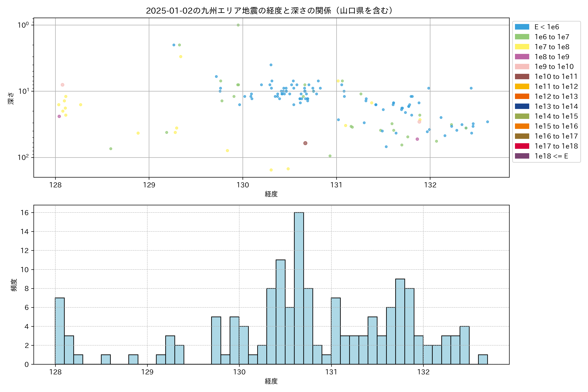Screen dimensions: 588x392
Task: Click the navy 1e13 to 1e14 swatch
Action: point(522,106)
